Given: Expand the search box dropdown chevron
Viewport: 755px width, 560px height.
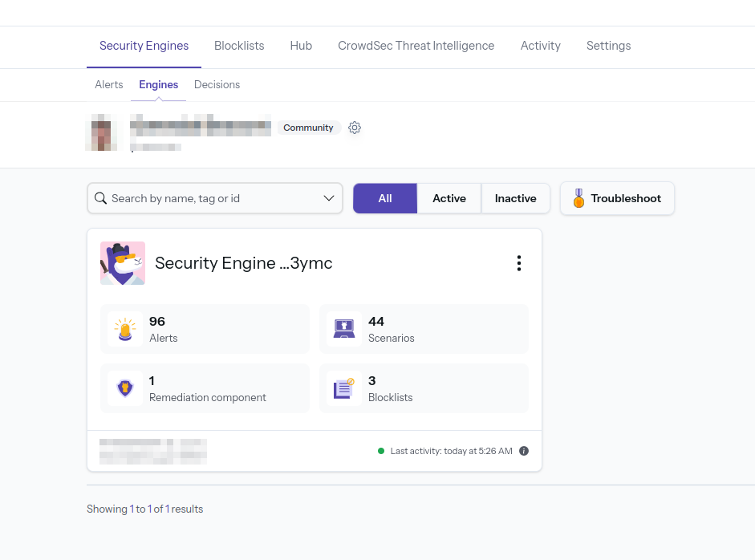Looking at the screenshot, I should coord(329,198).
